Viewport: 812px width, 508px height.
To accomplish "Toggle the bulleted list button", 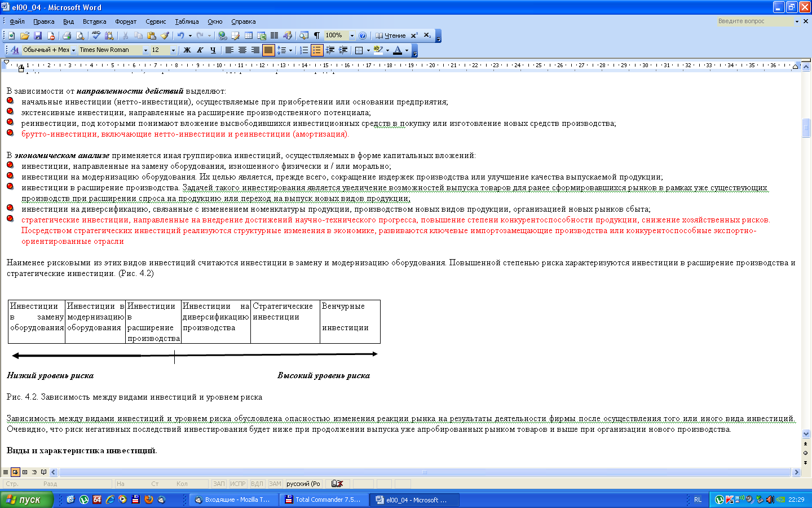I will pos(317,50).
